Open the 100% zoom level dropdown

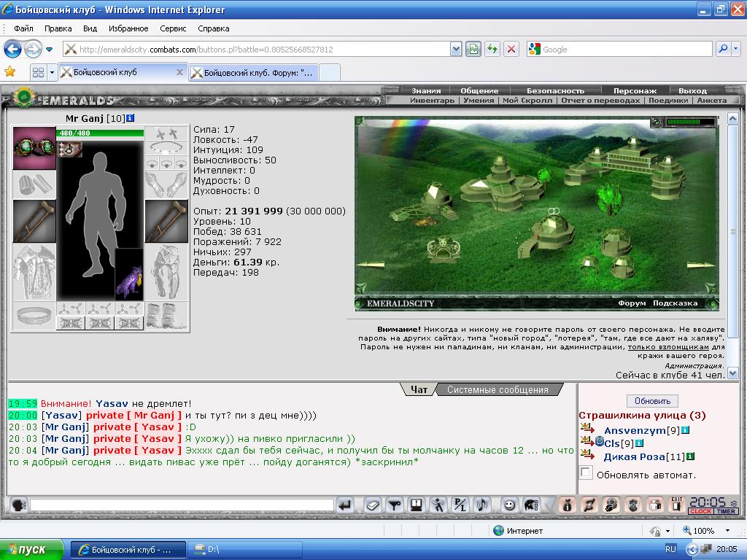click(727, 531)
